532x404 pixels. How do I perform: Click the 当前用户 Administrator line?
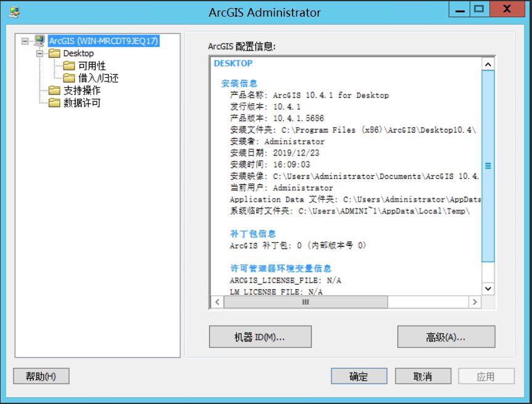pos(281,188)
